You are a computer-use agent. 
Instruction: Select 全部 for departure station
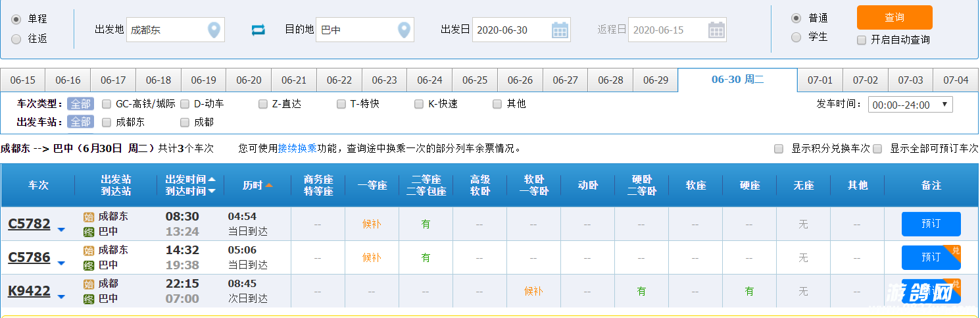81,122
